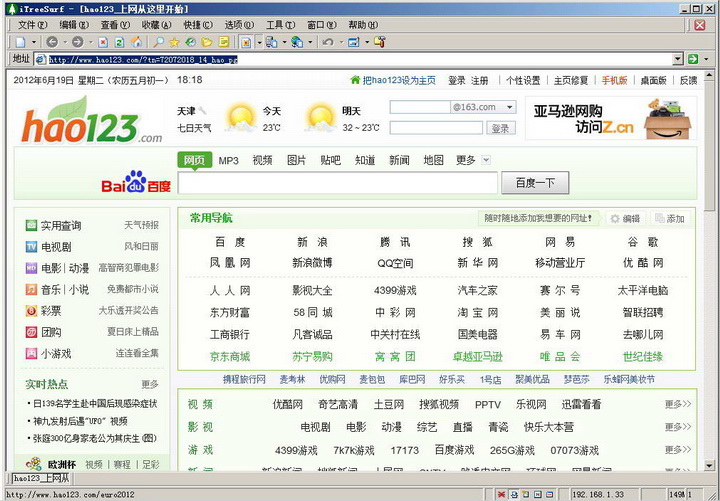Open the 工具(T) menu
The image size is (720, 501).
tap(280, 25)
